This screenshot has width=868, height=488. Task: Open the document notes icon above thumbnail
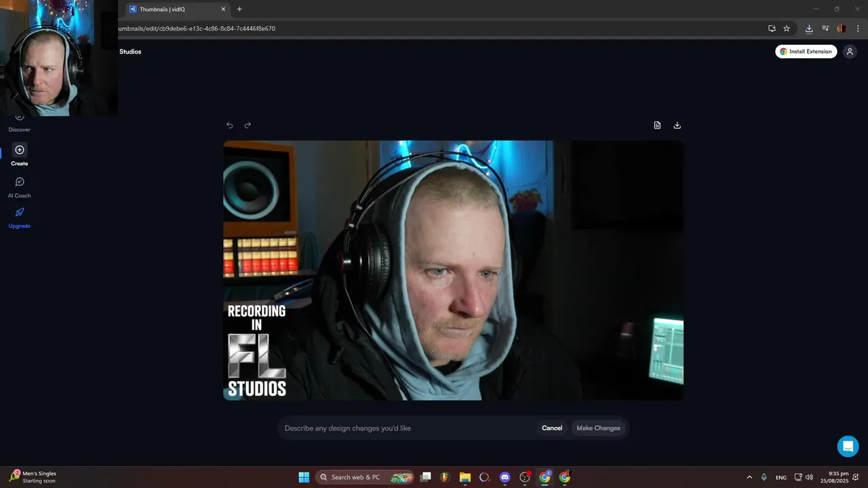point(657,125)
